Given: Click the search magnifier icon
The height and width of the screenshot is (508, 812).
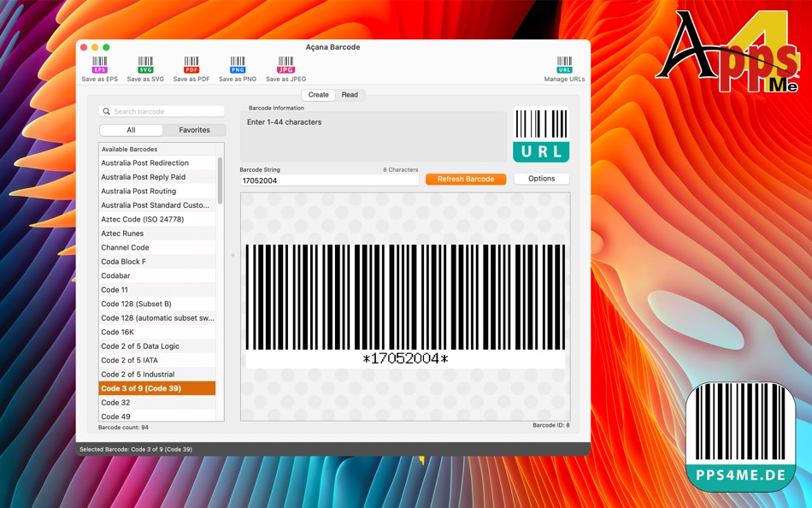Looking at the screenshot, I should (x=106, y=111).
